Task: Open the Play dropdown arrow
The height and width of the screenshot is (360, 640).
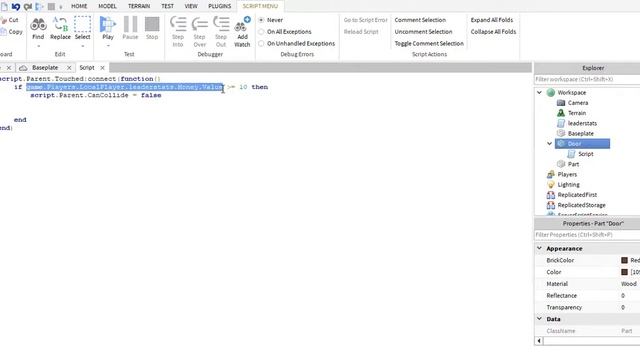Action: tap(108, 46)
